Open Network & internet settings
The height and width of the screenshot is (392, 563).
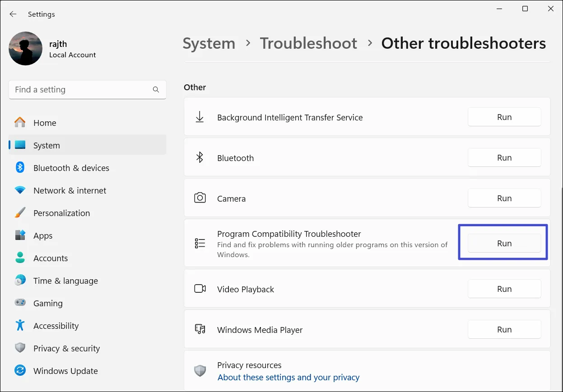point(70,190)
